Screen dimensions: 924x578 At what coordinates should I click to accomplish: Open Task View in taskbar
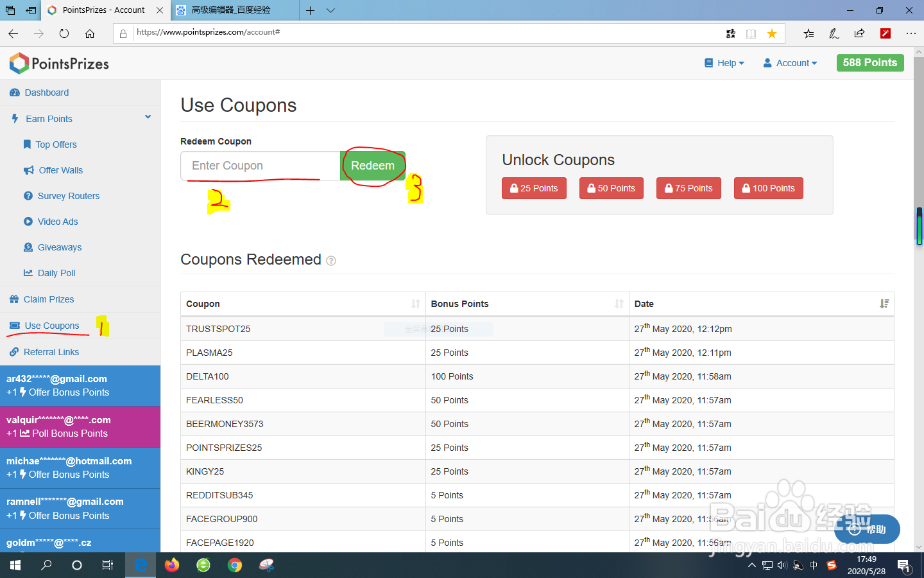[108, 565]
